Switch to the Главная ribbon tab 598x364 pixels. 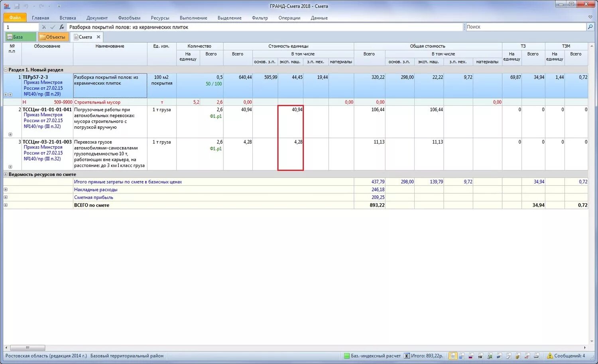pyautogui.click(x=41, y=18)
